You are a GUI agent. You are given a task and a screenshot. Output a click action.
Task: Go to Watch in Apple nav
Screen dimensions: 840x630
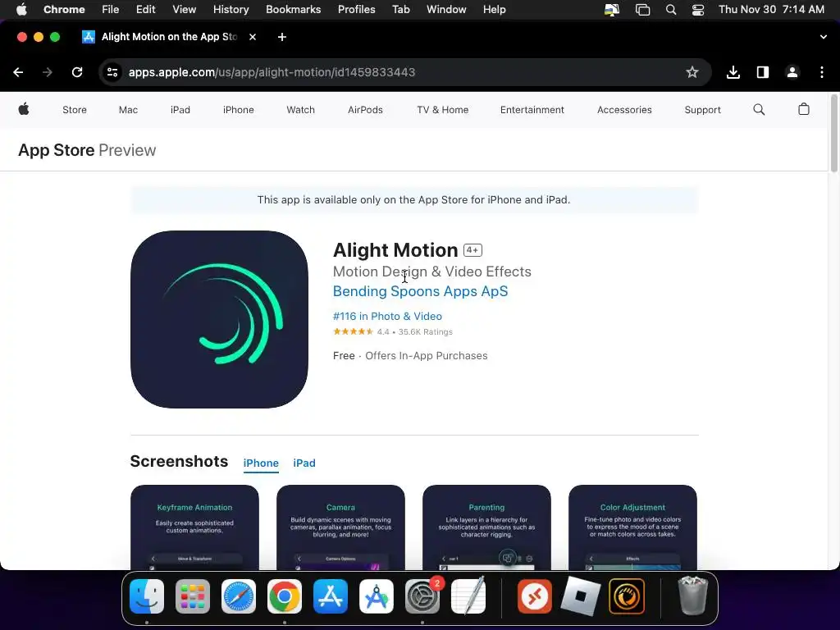point(300,110)
